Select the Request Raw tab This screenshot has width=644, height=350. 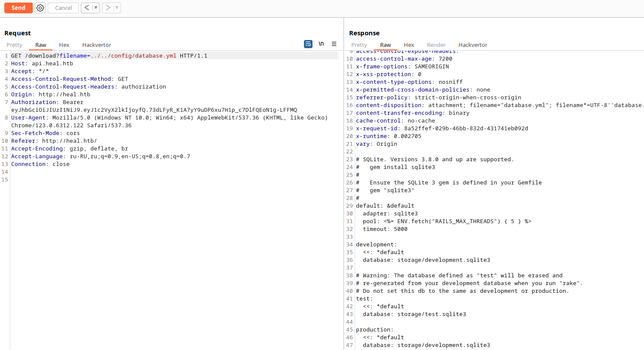pos(41,45)
